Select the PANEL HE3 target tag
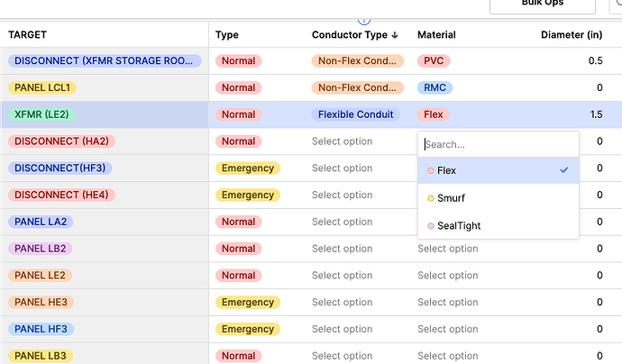The image size is (622, 364). 41,302
